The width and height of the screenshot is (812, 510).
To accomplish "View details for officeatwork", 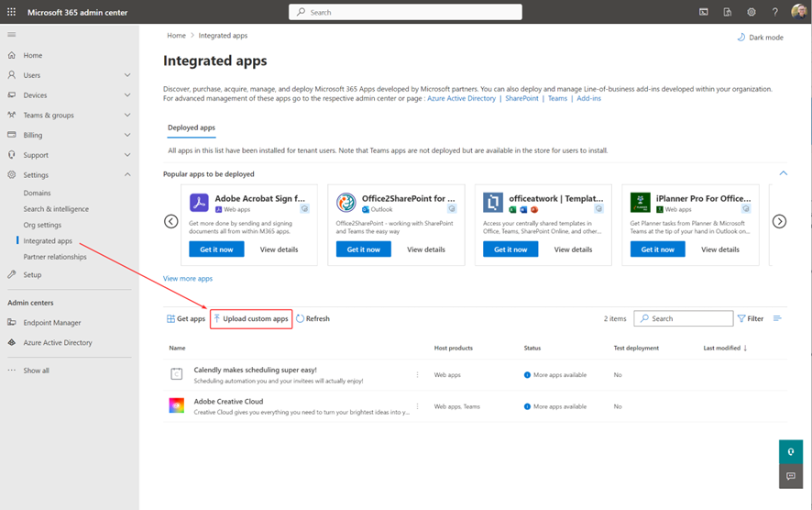I will coord(574,249).
